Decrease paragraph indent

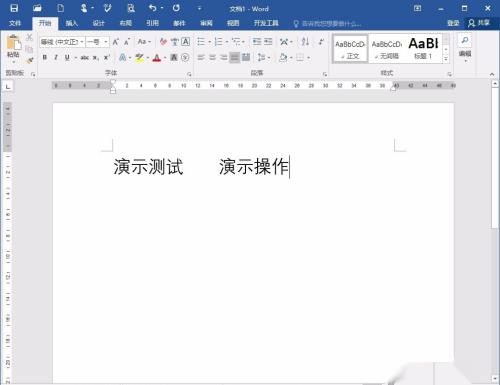pyautogui.click(x=257, y=42)
